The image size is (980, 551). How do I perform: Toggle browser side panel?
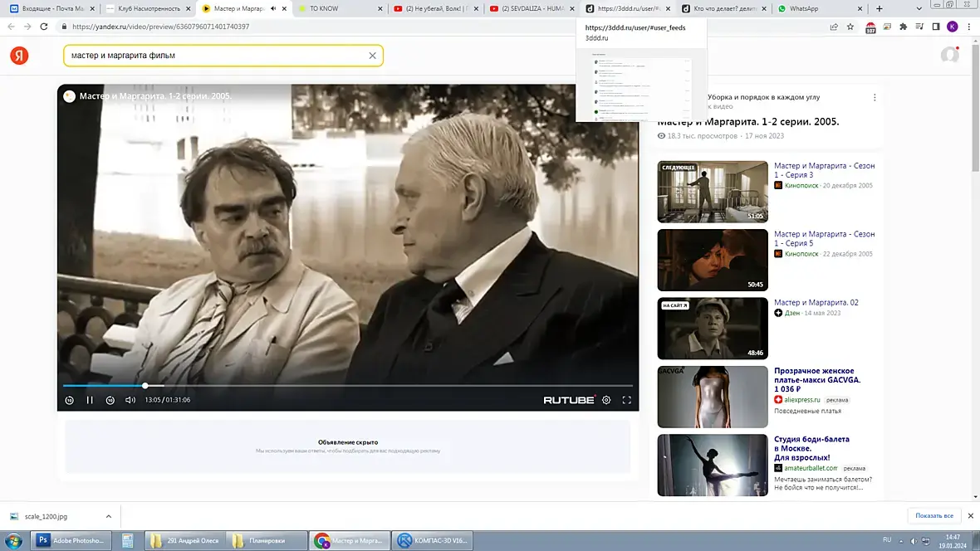point(936,27)
